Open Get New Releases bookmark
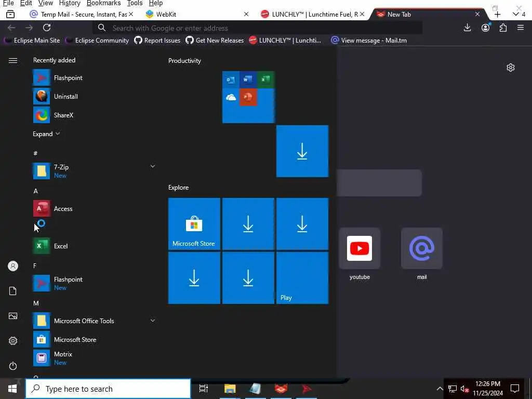The image size is (532, 399). pyautogui.click(x=215, y=41)
